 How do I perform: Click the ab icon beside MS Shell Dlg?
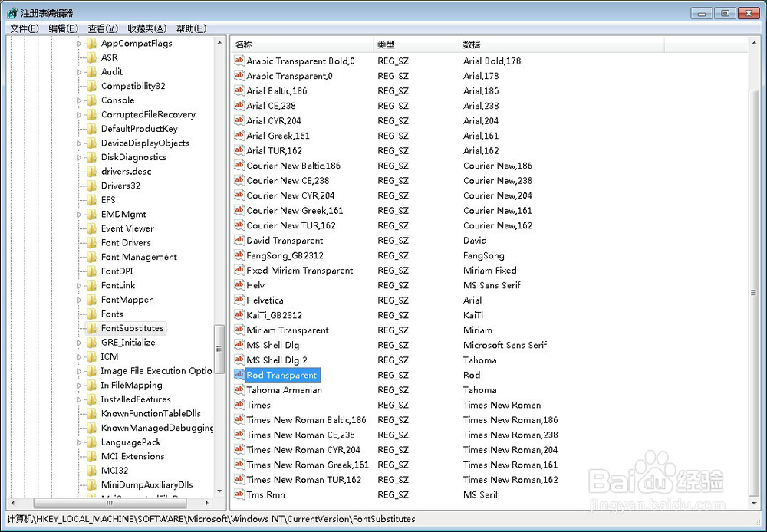[x=239, y=345]
